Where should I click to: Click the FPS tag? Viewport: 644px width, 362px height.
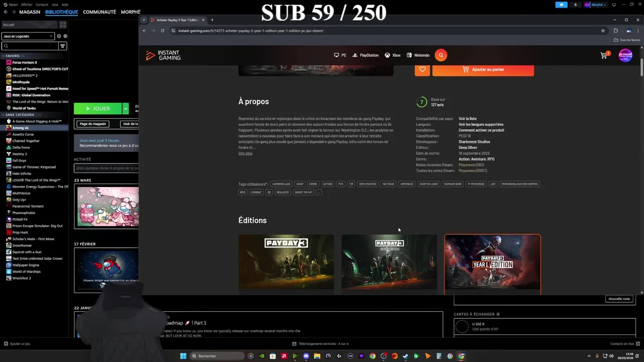[341, 184]
